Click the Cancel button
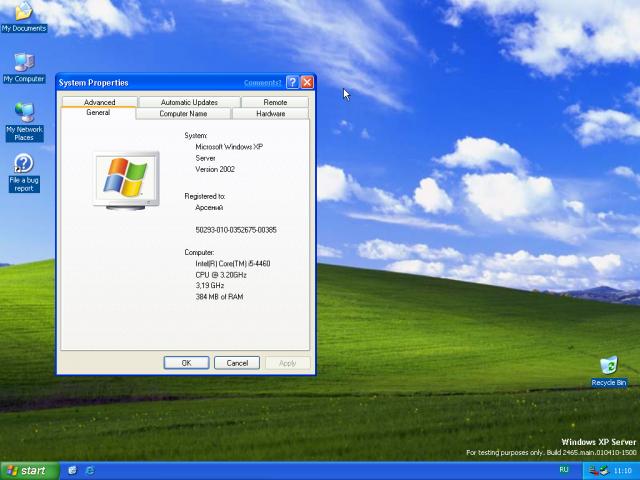The width and height of the screenshot is (640, 480). click(237, 363)
